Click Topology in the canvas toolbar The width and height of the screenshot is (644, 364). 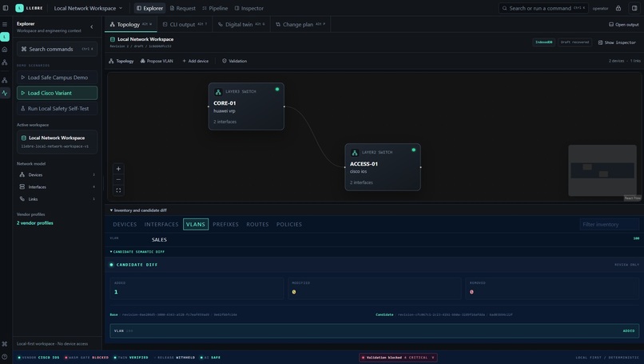tap(121, 61)
